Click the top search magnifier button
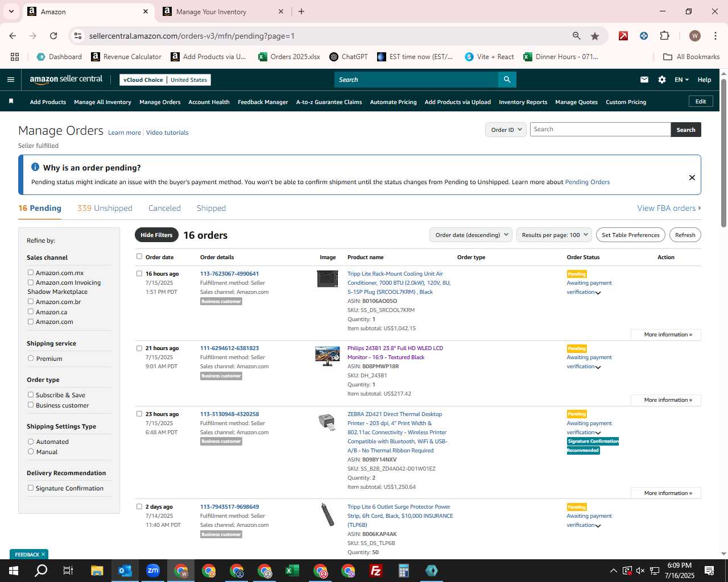 507,80
